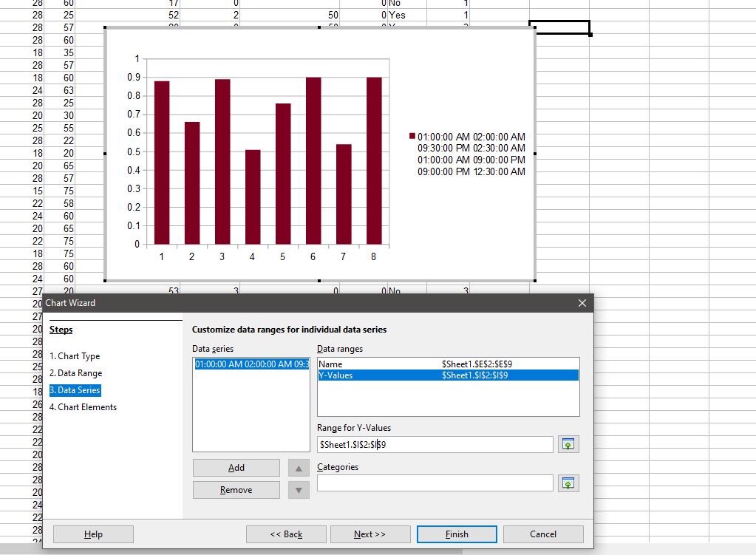Click into the Range for Y-Values field
The height and width of the screenshot is (555, 756).
point(435,445)
